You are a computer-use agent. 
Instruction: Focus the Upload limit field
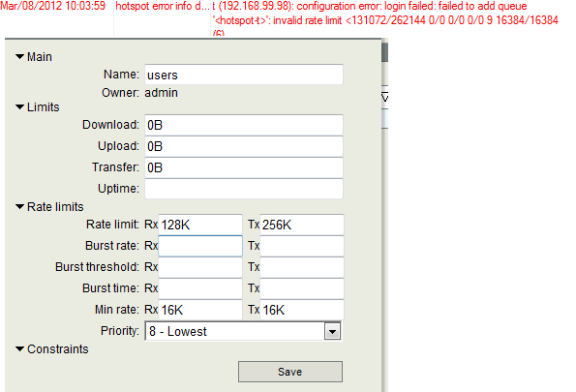244,146
